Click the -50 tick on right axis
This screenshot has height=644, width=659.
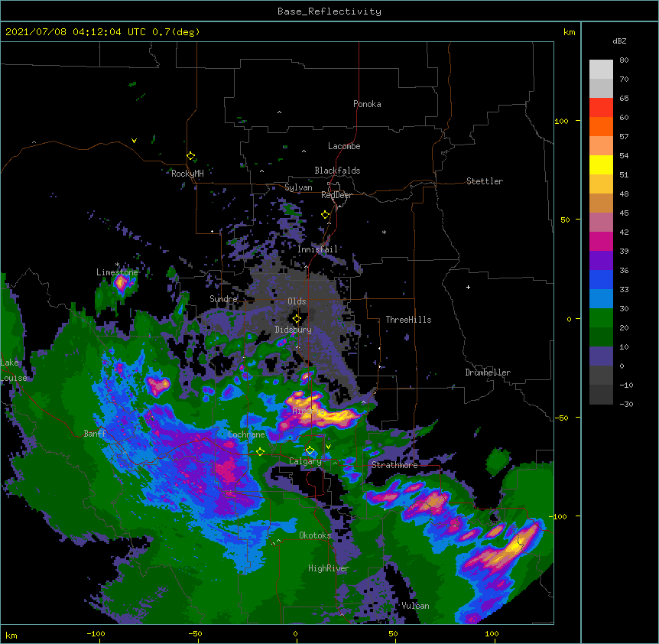pos(561,418)
